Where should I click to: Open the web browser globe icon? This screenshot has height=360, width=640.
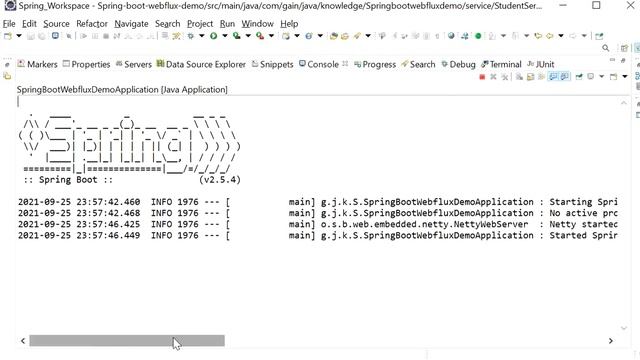(x=451, y=36)
